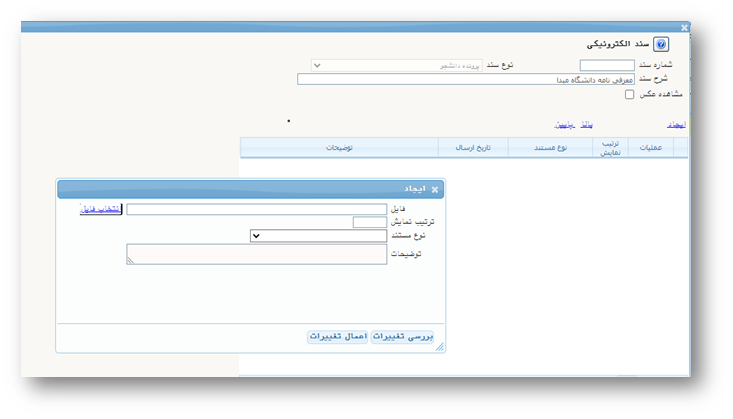Image resolution: width=733 pixels, height=419 pixels.
Task: Click the blue help question-mark icon
Action: [660, 44]
